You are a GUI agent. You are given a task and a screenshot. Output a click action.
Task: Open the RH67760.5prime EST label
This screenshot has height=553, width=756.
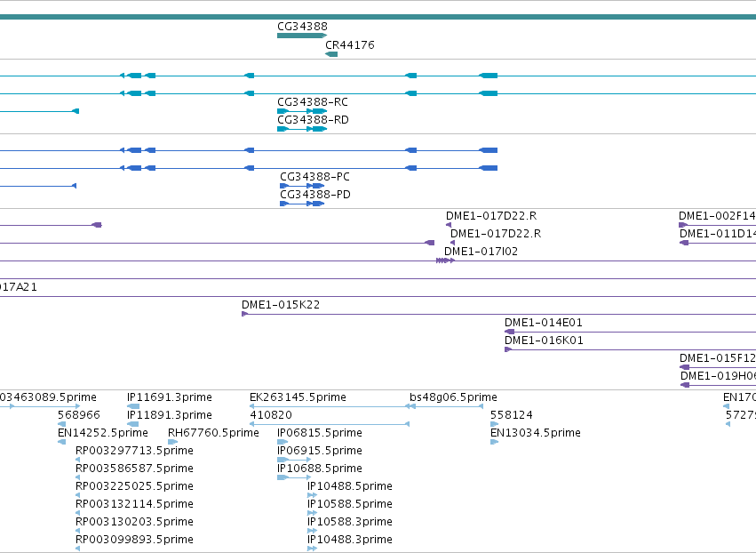pyautogui.click(x=213, y=433)
